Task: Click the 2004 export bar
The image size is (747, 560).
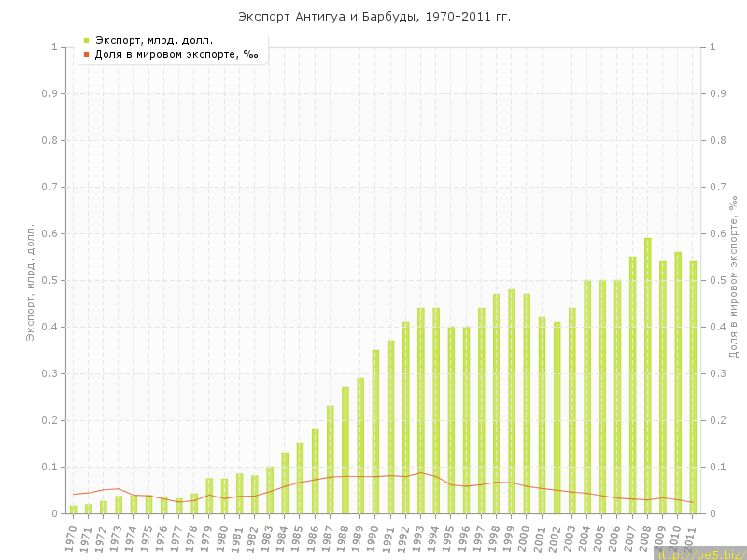Action: click(x=587, y=397)
